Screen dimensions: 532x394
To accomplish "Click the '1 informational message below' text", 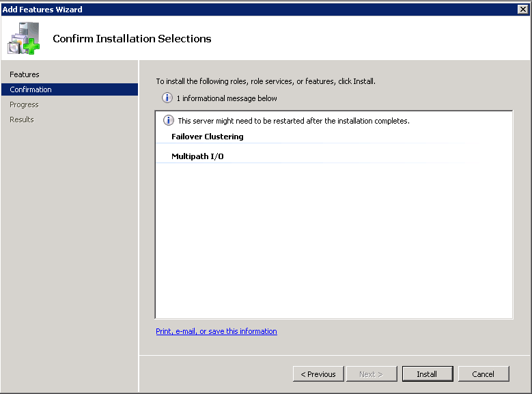I will point(227,98).
